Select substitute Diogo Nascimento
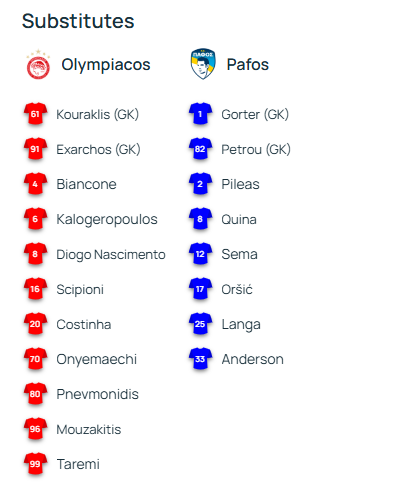Image resolution: width=395 pixels, height=489 pixels. [x=111, y=255]
